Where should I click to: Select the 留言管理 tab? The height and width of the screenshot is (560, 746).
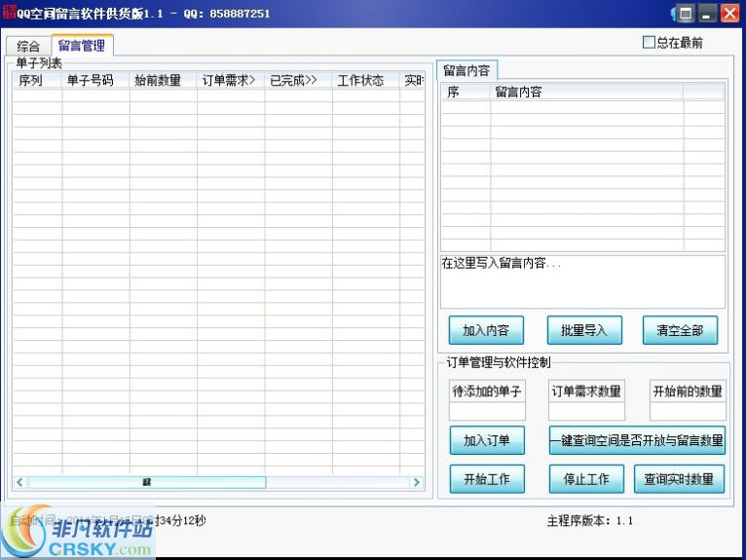[82, 45]
